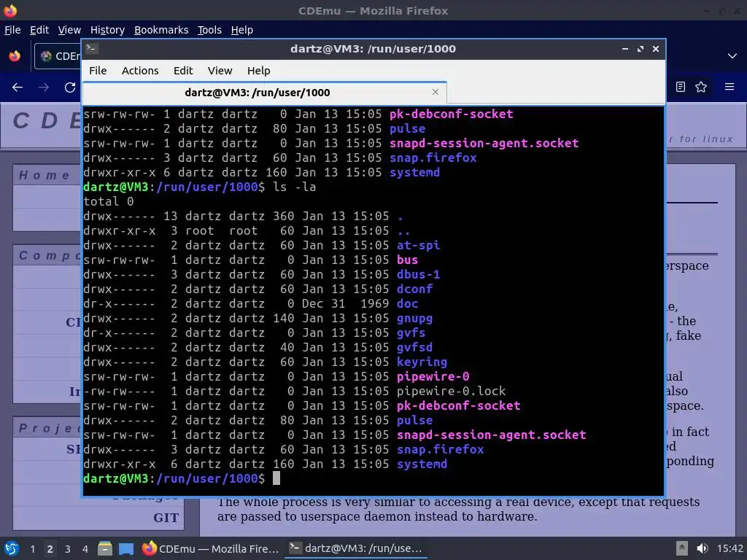Image resolution: width=747 pixels, height=560 pixels.
Task: Switch to workspace 2
Action: pos(50,549)
